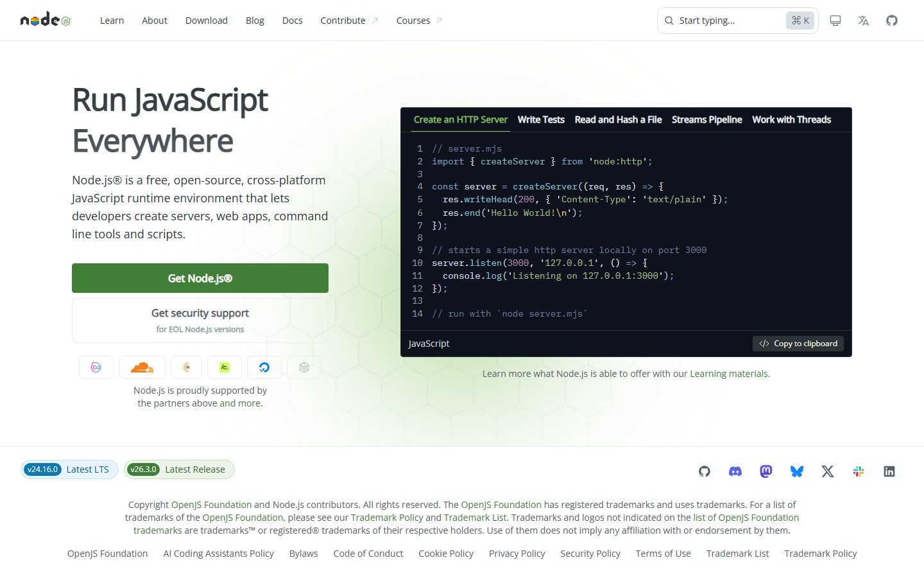
Task: Open the Bluesky butterfly icon
Action: [x=797, y=471]
